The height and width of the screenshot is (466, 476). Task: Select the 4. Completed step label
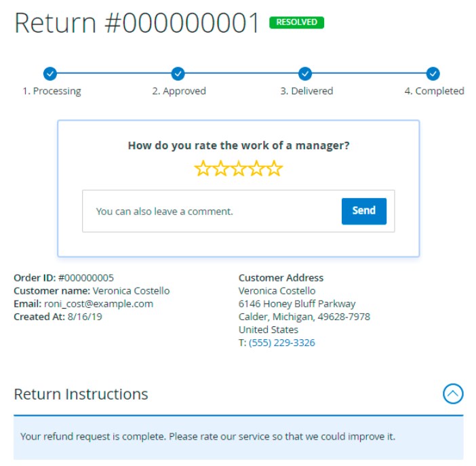[435, 91]
